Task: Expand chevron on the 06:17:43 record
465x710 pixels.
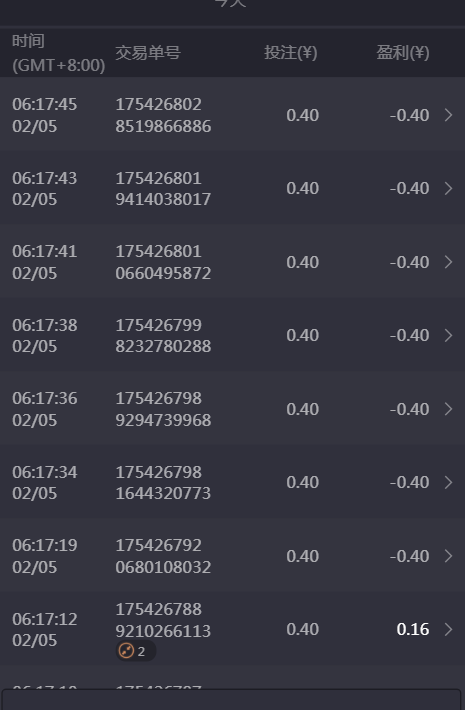Action: tap(448, 188)
